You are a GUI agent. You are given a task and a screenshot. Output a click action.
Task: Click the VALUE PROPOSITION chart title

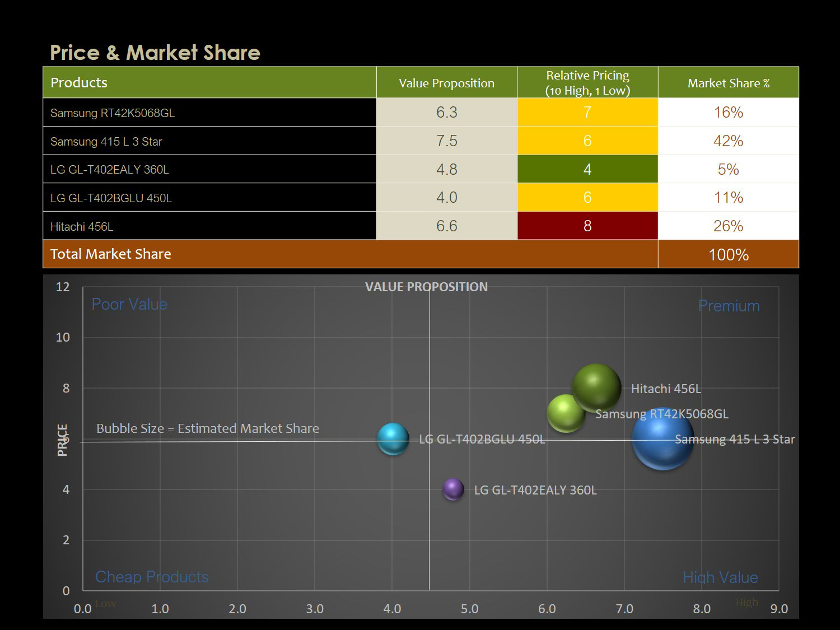(426, 287)
